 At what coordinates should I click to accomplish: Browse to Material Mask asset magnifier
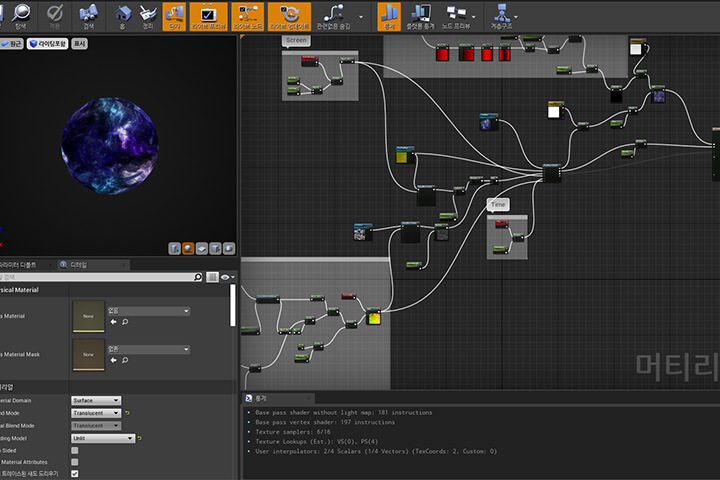pyautogui.click(x=125, y=361)
